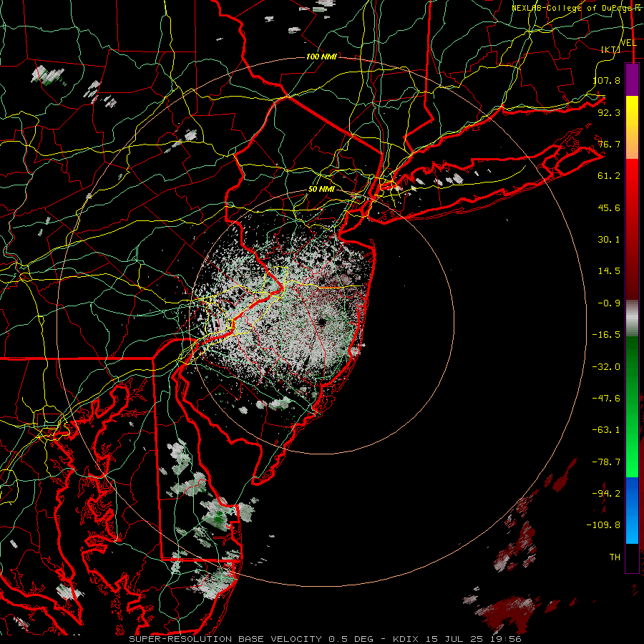Click the VEL legend title

coord(628,42)
